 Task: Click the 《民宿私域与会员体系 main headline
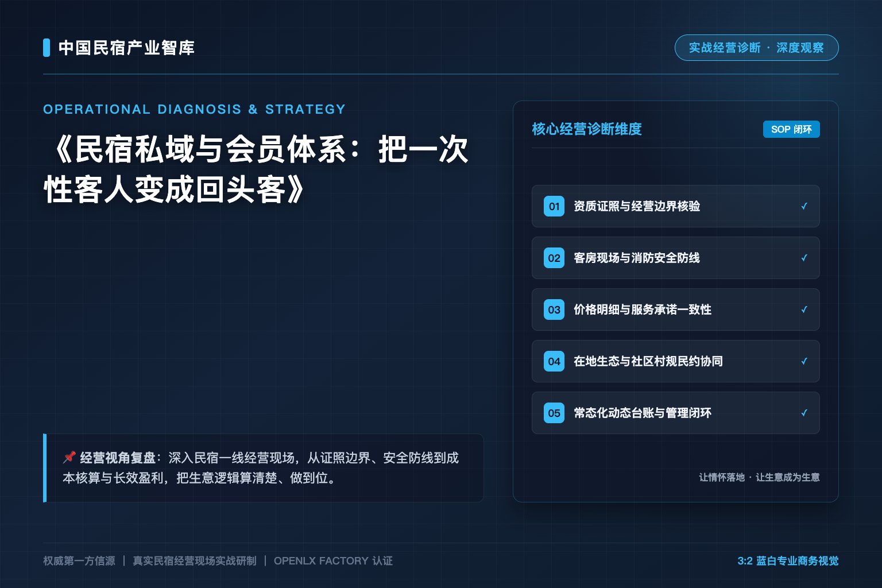coord(257,169)
